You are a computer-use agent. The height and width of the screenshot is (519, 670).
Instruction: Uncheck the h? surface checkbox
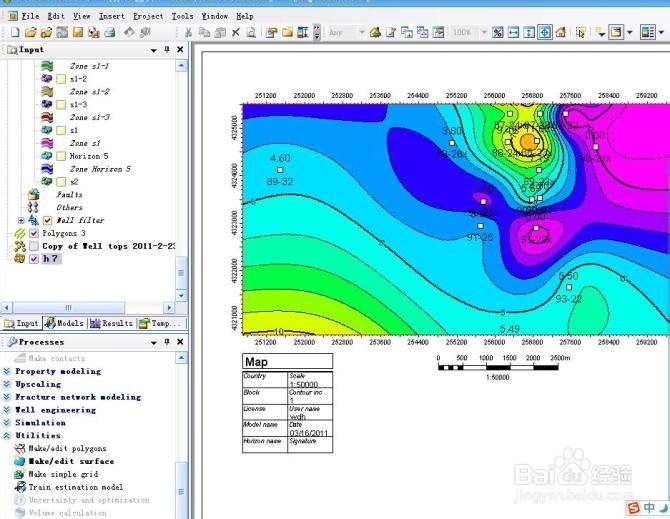(34, 259)
